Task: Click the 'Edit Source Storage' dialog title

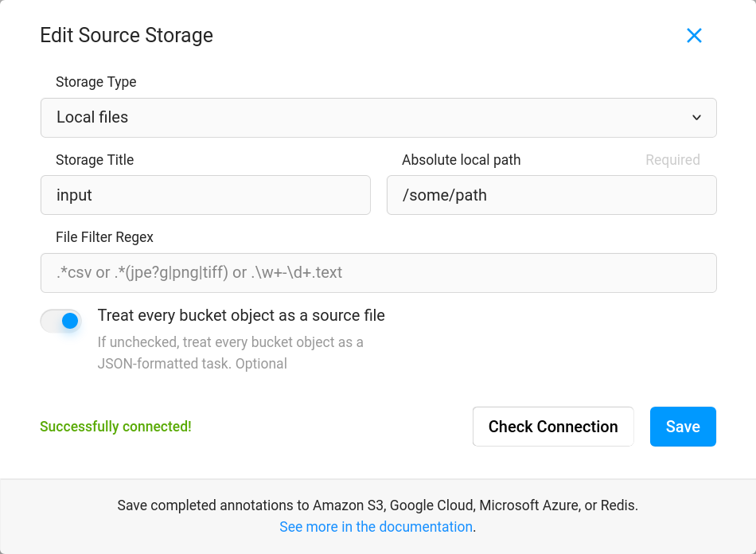Action: (127, 36)
